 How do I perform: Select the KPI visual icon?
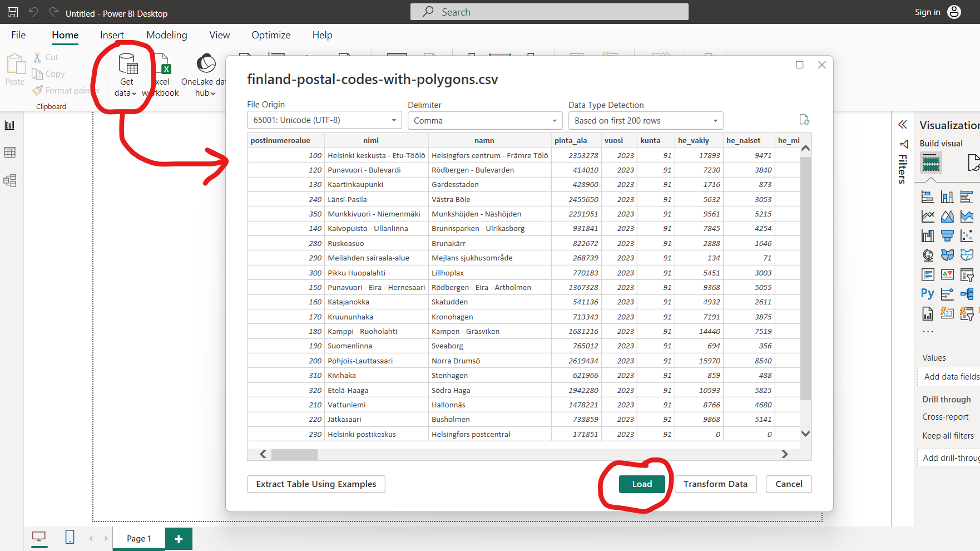coord(947,274)
